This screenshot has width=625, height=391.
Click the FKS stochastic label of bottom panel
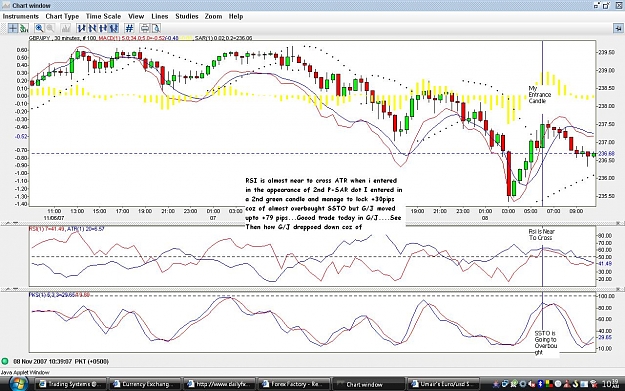[60, 295]
